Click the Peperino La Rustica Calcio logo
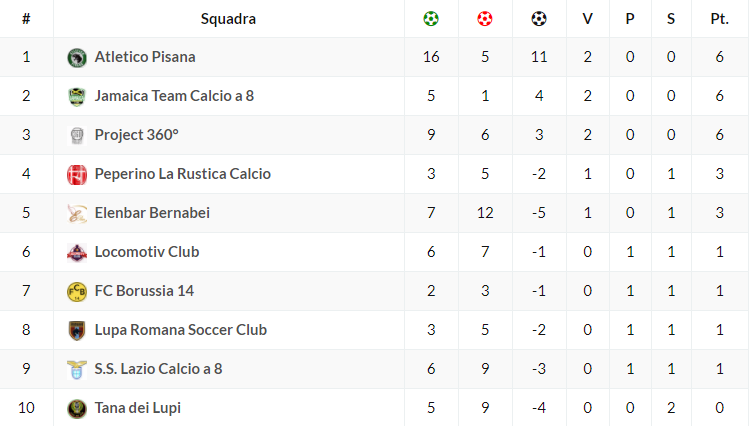 [x=77, y=174]
